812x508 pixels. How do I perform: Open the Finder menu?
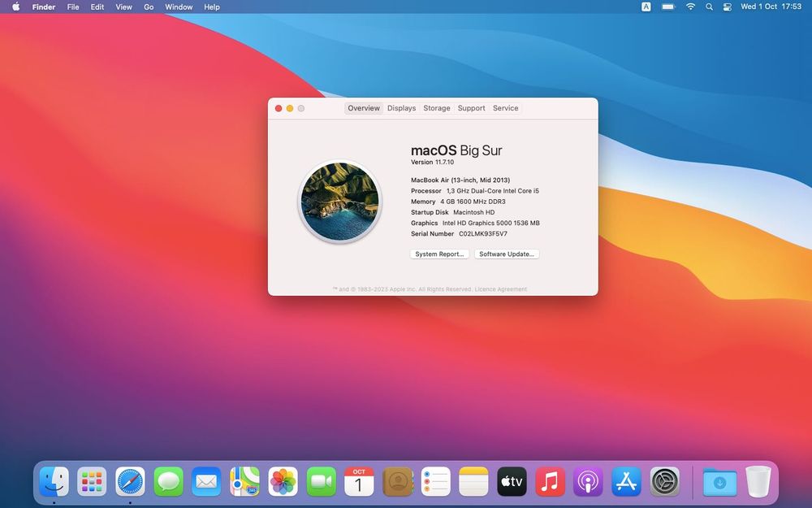[x=44, y=7]
